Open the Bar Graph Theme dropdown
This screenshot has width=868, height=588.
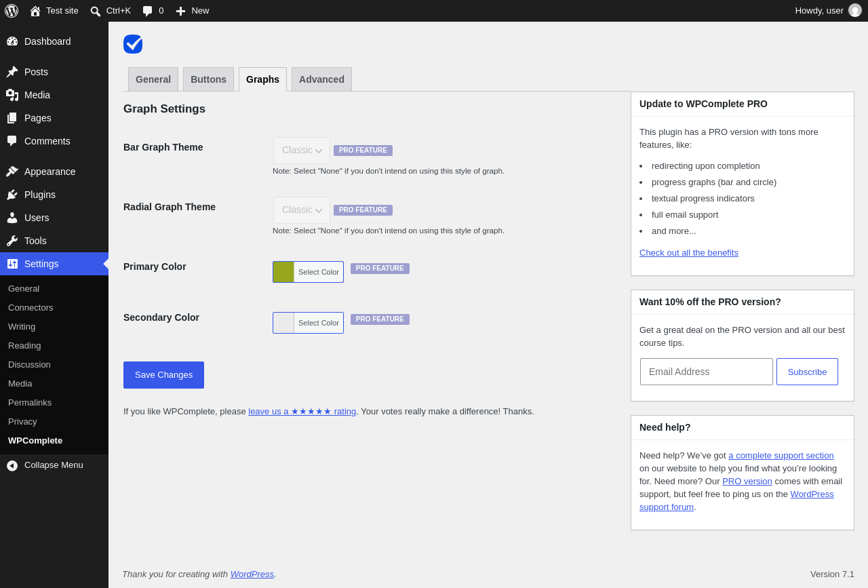pos(302,151)
